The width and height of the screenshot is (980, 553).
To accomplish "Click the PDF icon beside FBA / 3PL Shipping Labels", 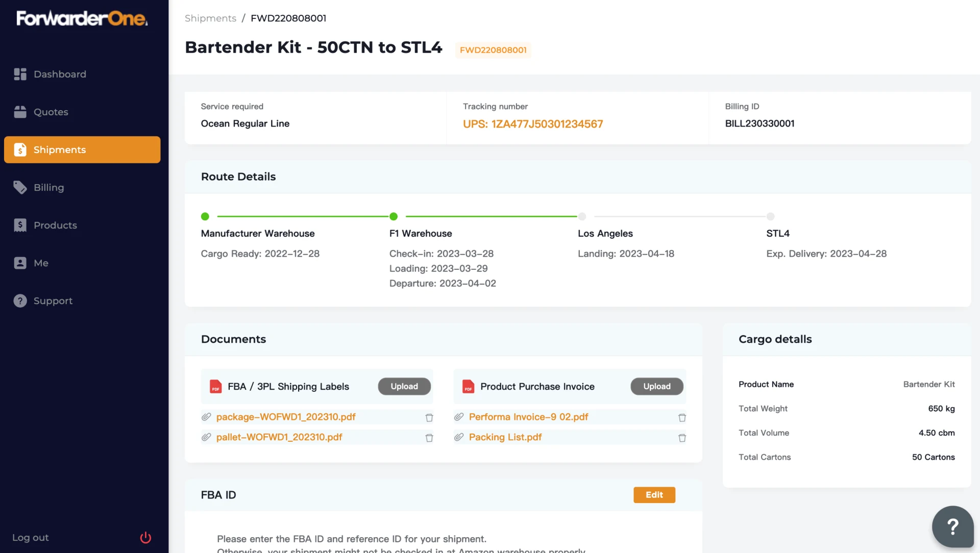I will pyautogui.click(x=216, y=387).
